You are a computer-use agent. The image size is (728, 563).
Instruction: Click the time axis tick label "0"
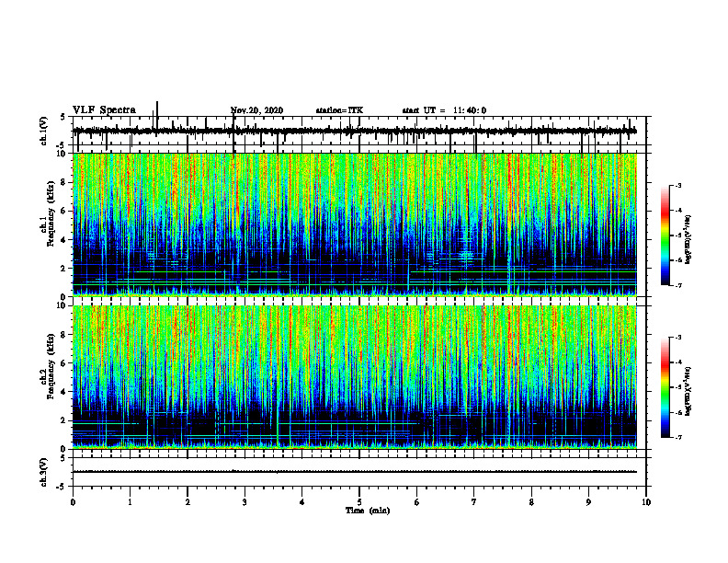point(73,502)
